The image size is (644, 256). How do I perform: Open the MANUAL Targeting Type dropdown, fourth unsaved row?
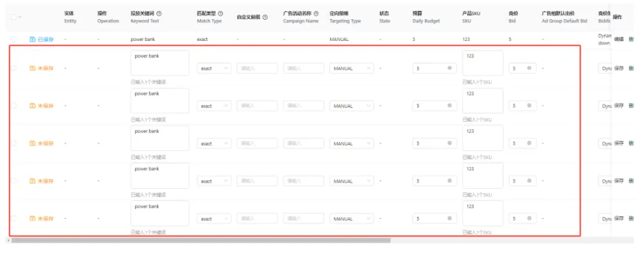click(352, 181)
